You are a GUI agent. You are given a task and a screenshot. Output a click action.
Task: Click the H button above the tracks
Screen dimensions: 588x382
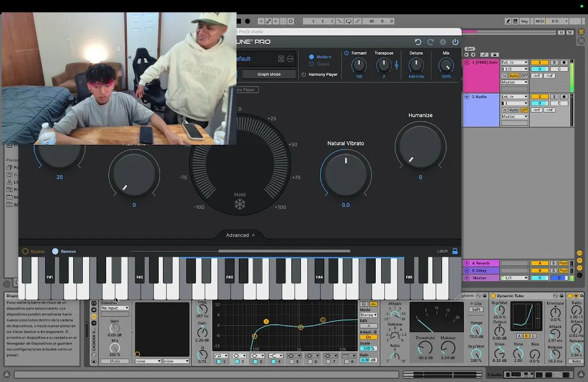click(561, 32)
